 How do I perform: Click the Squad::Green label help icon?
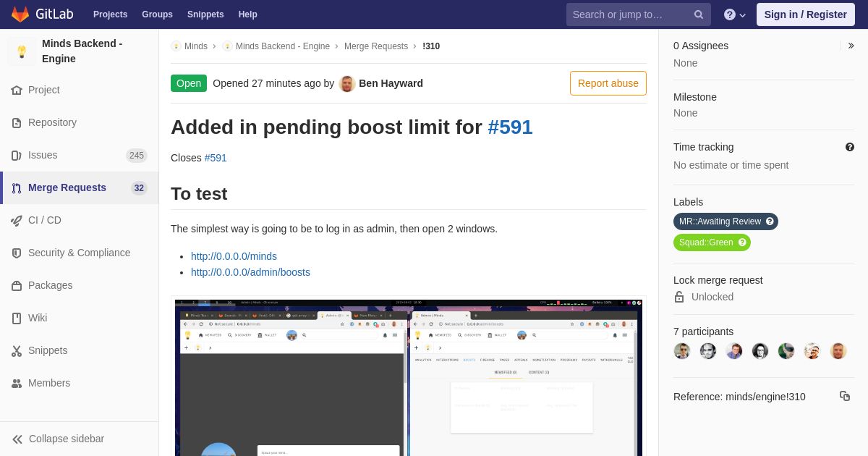[742, 242]
